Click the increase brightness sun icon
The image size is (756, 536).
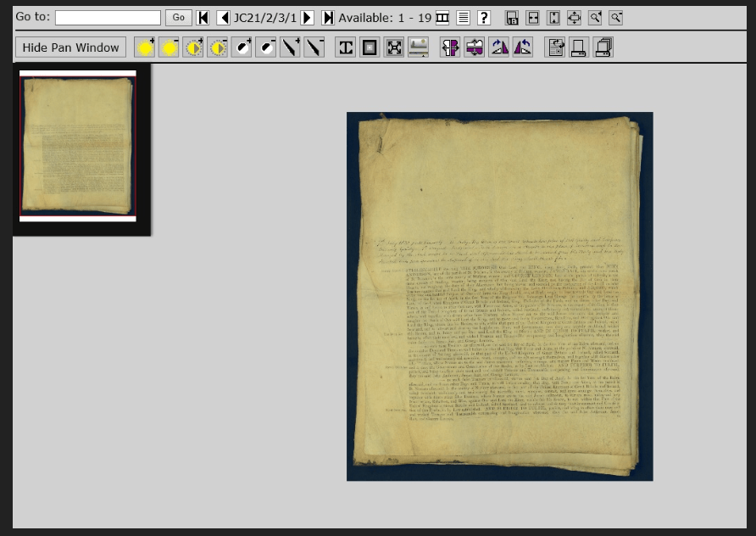145,47
